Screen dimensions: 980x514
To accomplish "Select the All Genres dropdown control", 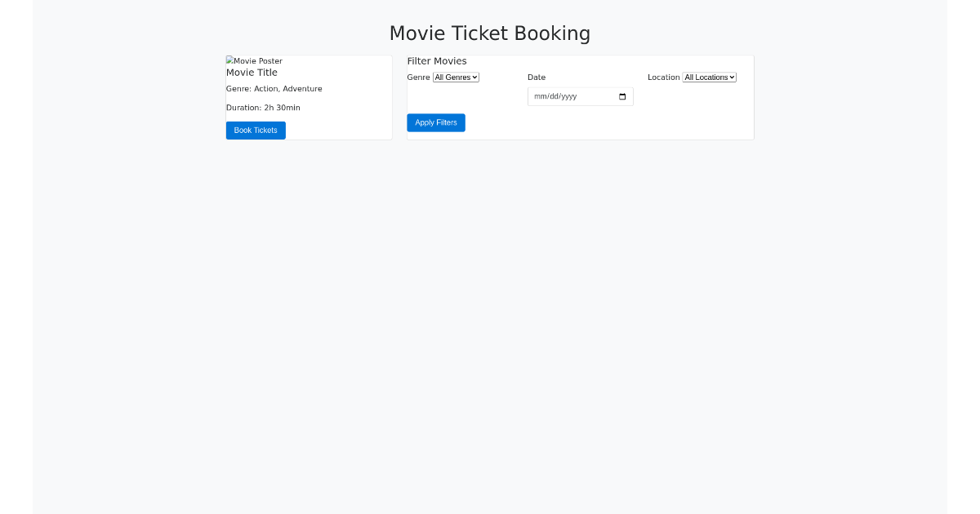I will pos(455,77).
